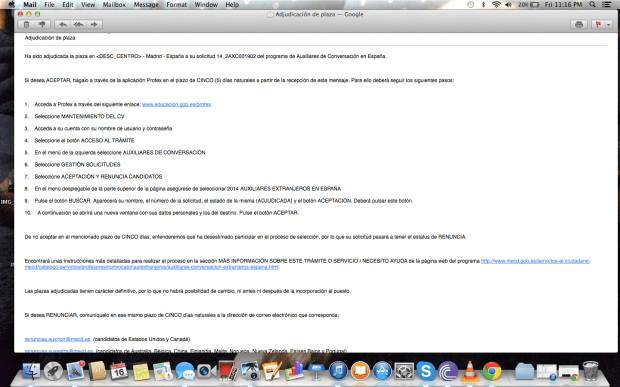Open Maps from the Dock

coord(163,371)
